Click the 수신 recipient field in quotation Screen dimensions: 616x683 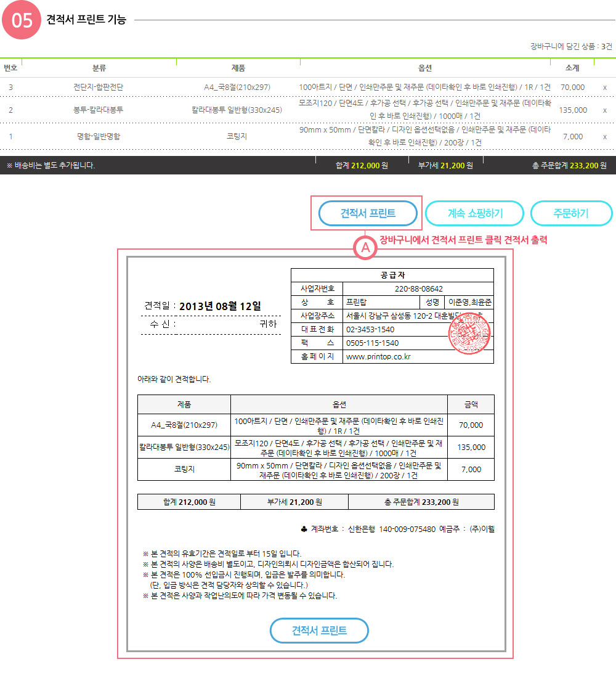211,324
